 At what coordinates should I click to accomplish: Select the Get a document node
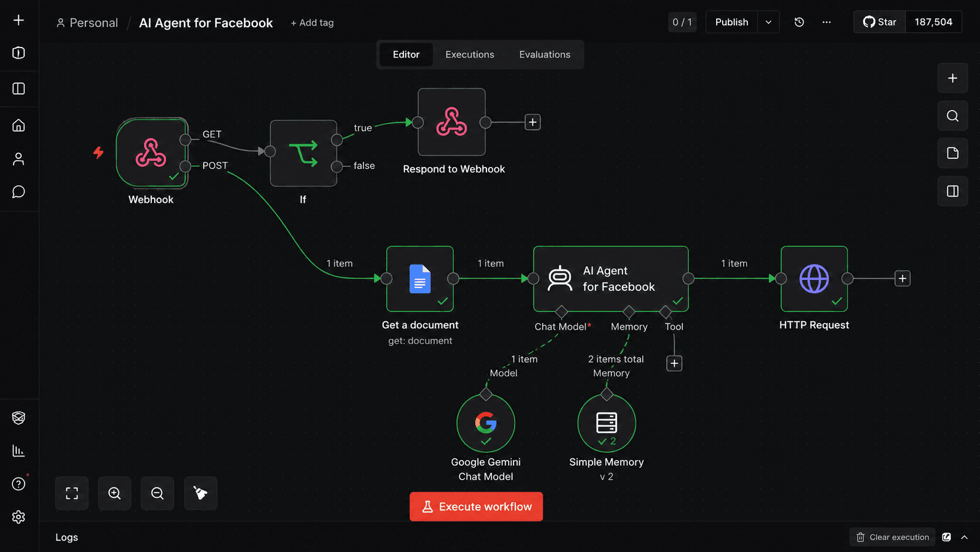[x=420, y=279]
